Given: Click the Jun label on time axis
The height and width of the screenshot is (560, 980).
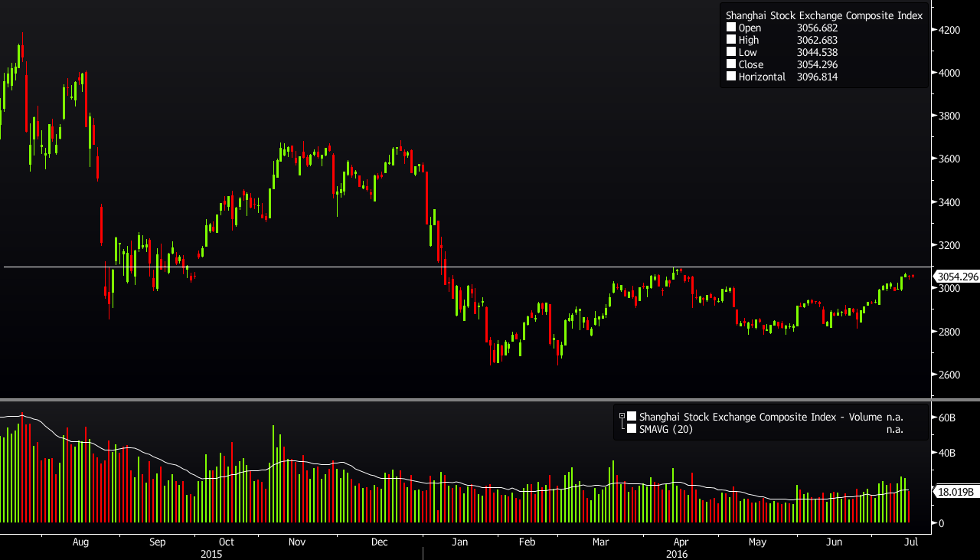Looking at the screenshot, I should (835, 542).
